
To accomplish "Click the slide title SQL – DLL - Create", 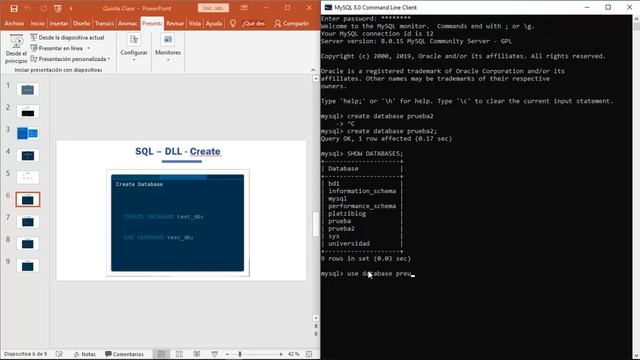I will [x=178, y=151].
